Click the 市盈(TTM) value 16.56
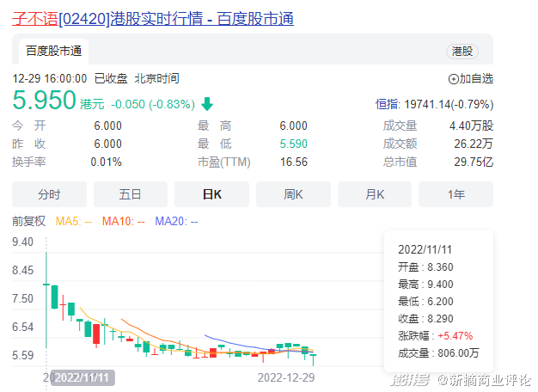This screenshot has height=392, width=538. coord(294,162)
